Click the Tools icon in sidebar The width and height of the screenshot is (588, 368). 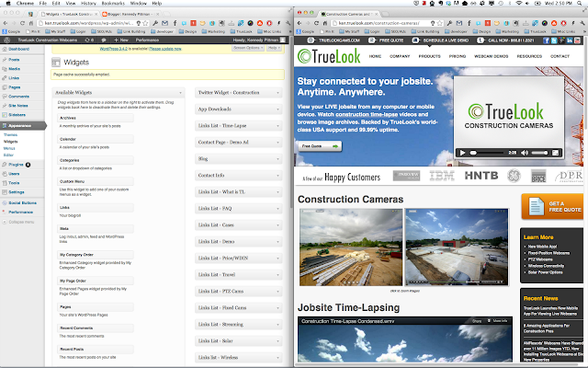coord(5,183)
